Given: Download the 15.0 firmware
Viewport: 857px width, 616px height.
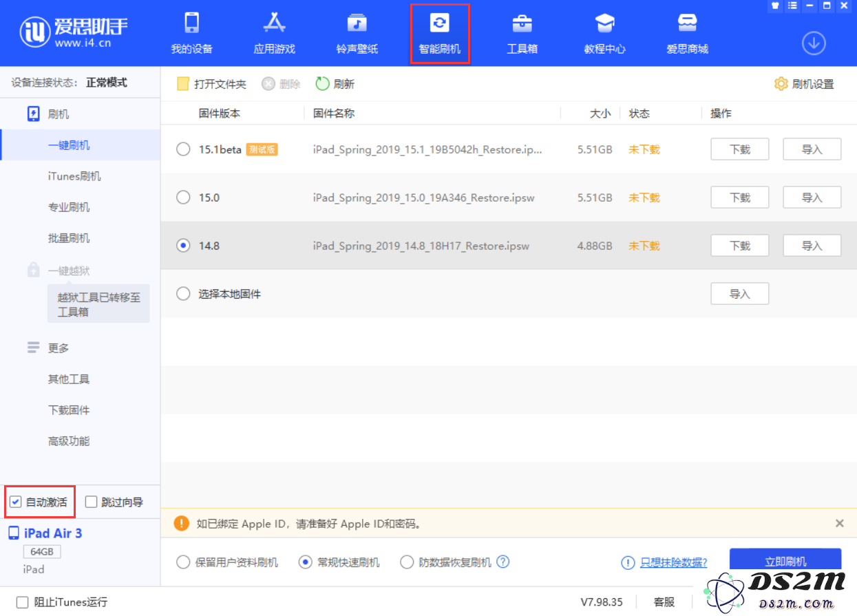Looking at the screenshot, I should [x=740, y=198].
